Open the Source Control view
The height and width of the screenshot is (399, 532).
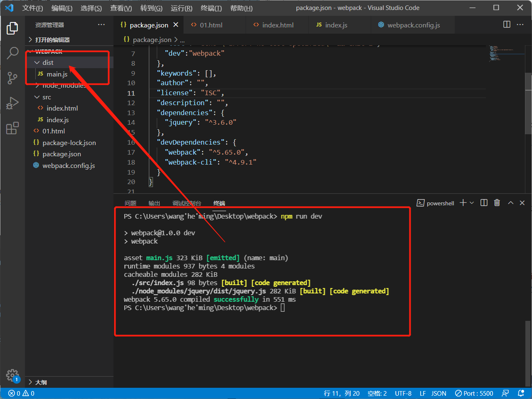pyautogui.click(x=12, y=78)
